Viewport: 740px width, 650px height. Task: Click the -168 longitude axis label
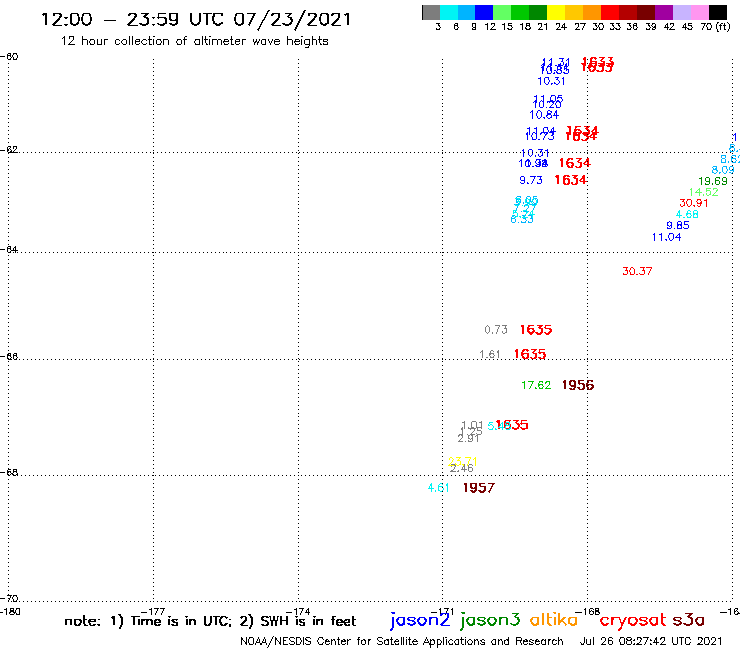pos(587,612)
